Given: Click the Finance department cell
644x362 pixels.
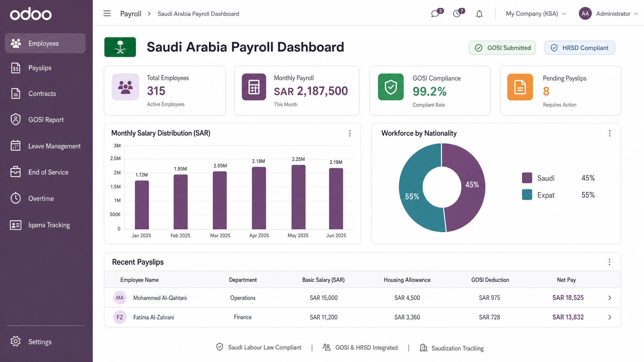Looking at the screenshot, I should click(x=243, y=317).
